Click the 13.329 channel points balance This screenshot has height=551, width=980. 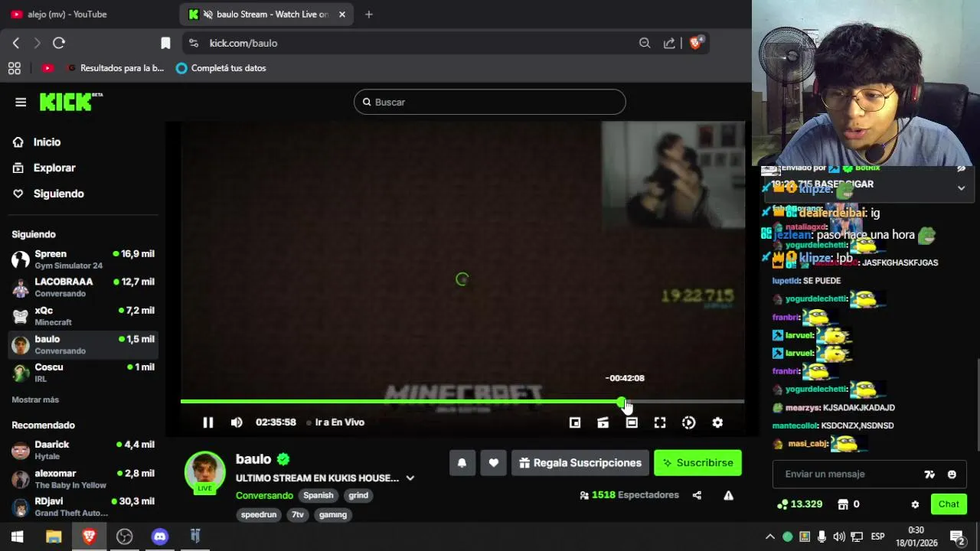pyautogui.click(x=799, y=504)
